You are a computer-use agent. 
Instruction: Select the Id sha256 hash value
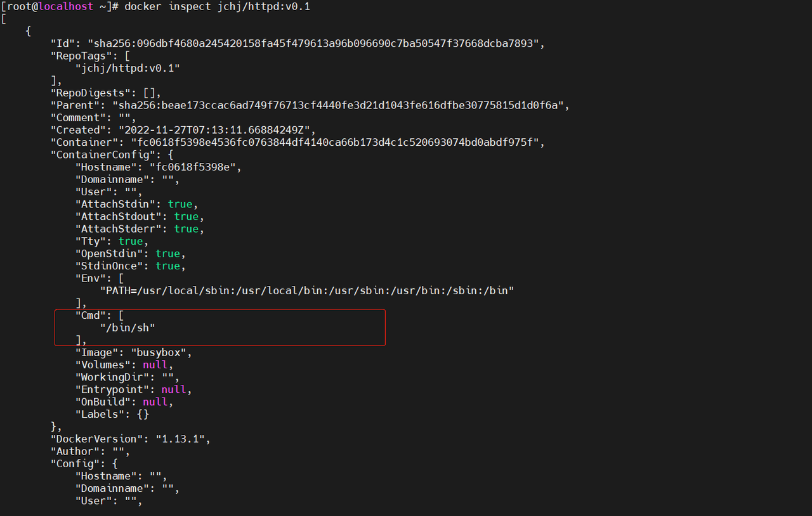pyautogui.click(x=316, y=44)
